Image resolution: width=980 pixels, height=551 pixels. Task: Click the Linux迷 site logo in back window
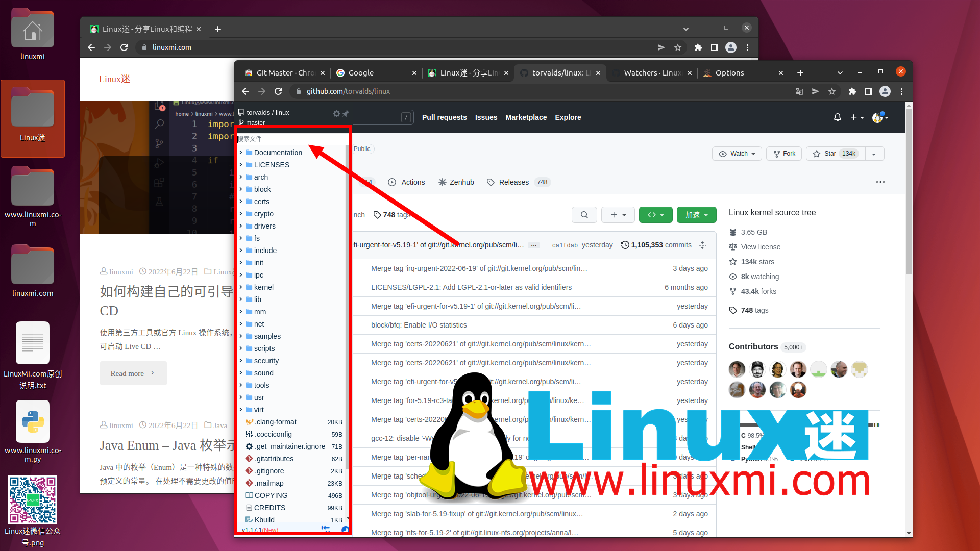[x=114, y=79]
